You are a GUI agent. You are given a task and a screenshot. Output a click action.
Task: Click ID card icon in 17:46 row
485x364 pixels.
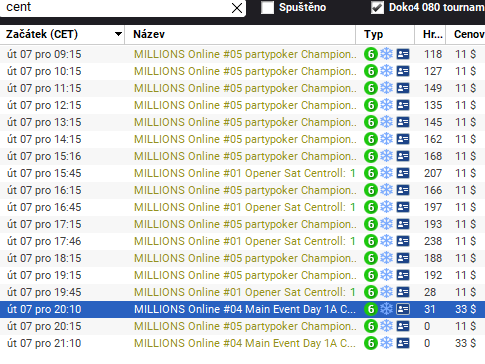tap(403, 241)
